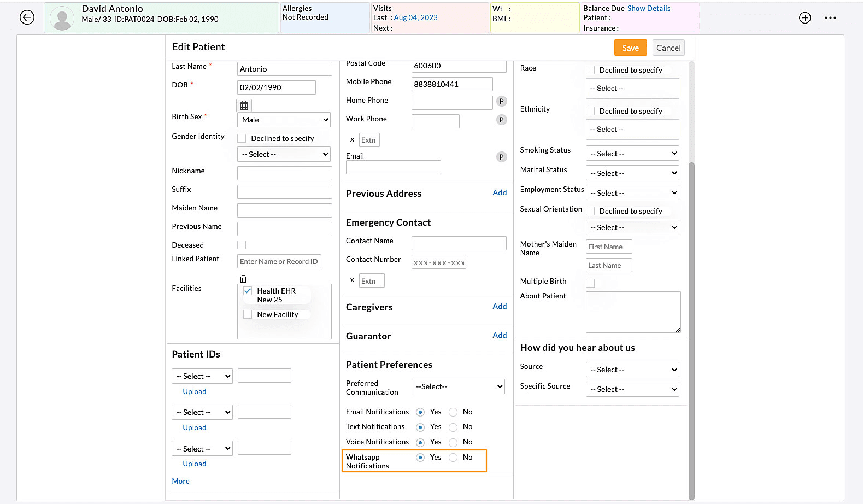
Task: Click Add link for Caregivers
Action: click(499, 306)
